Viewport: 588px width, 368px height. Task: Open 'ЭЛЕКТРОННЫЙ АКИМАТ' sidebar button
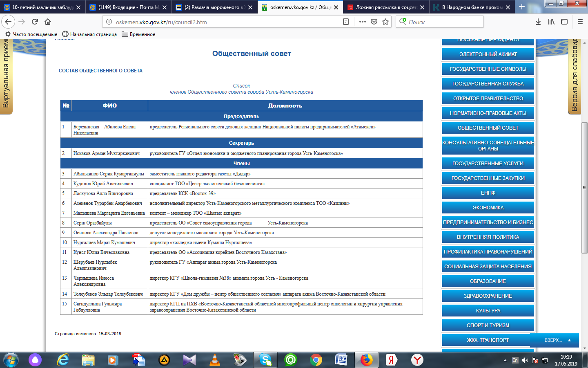[x=488, y=54]
